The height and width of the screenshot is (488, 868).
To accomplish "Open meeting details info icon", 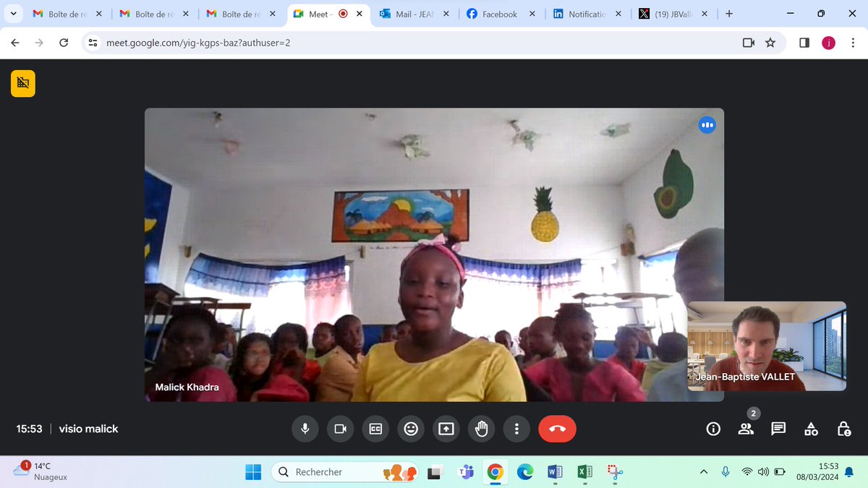I will 713,429.
